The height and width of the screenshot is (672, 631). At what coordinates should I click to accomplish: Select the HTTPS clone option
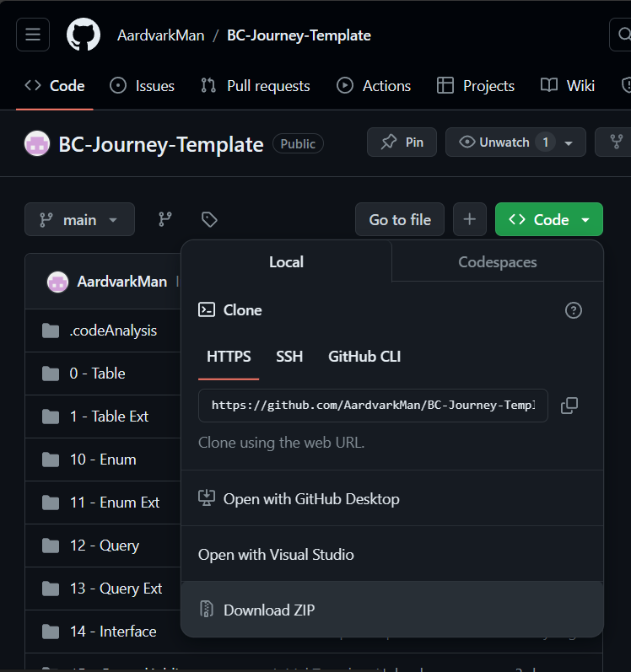tap(229, 357)
